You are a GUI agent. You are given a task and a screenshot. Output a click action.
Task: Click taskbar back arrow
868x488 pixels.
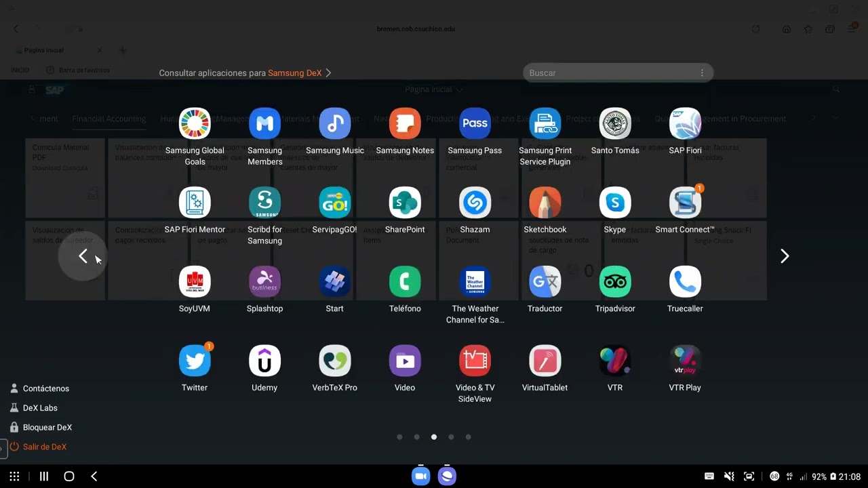click(x=94, y=476)
